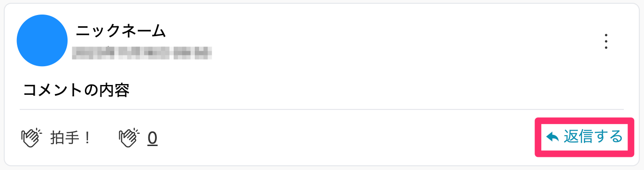Screen dimensions: 644x170
Task: Open the three-dot options menu
Action: pyautogui.click(x=606, y=42)
